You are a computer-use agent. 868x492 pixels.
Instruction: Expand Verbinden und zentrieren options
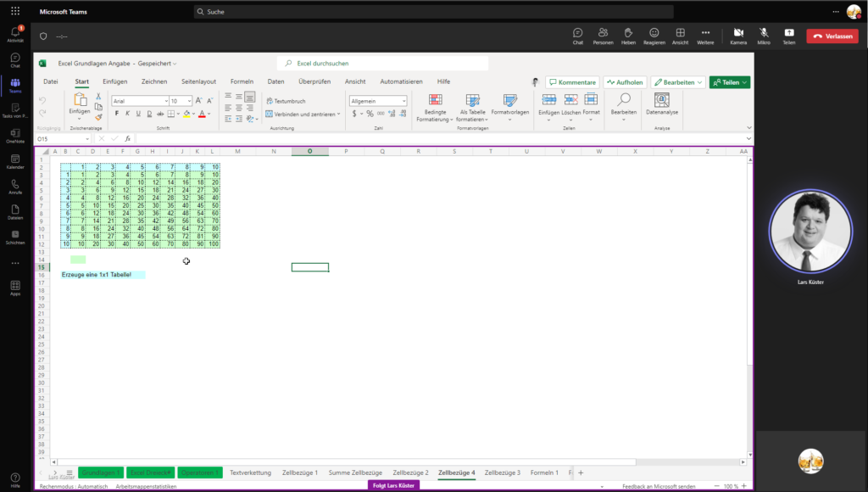(x=339, y=115)
